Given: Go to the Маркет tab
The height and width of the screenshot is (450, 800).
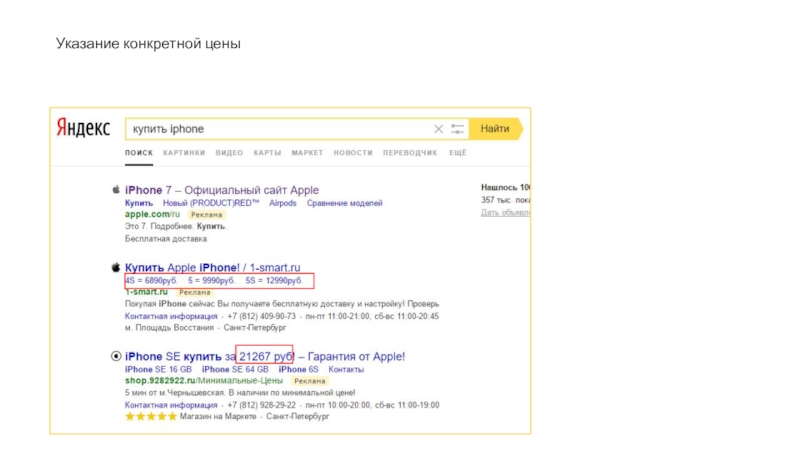Looking at the screenshot, I should click(x=307, y=153).
